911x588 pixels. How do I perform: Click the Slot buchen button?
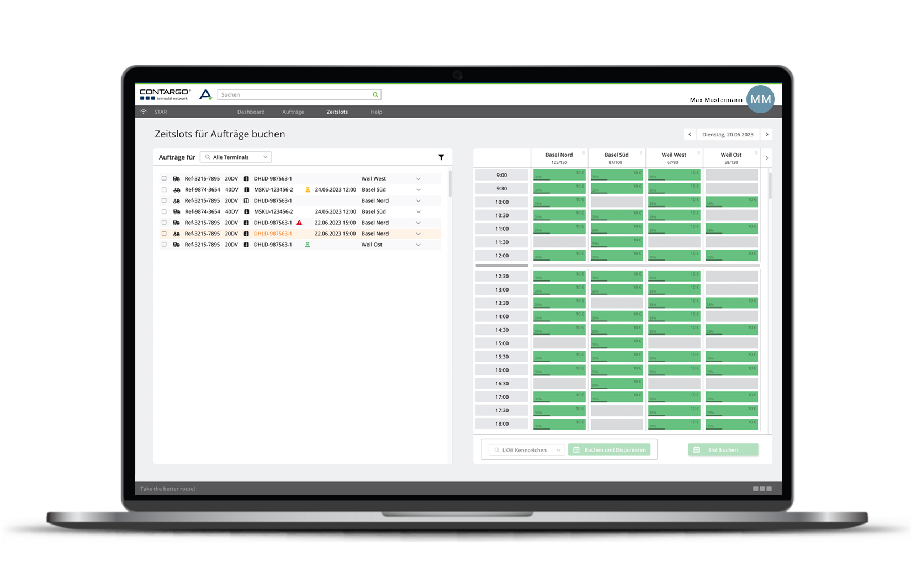click(x=723, y=450)
